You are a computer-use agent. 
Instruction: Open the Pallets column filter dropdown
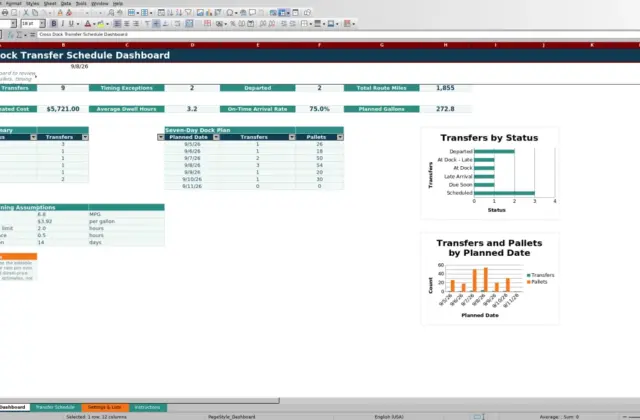[340, 137]
